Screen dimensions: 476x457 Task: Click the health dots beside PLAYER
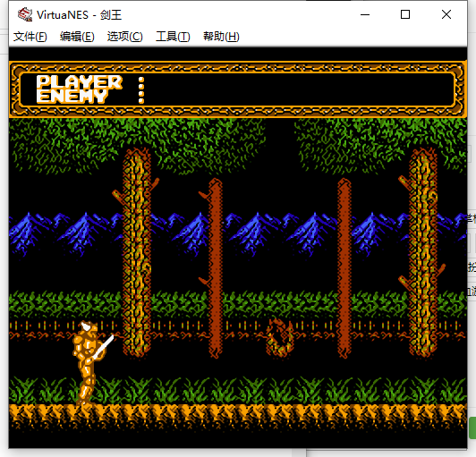pos(141,90)
